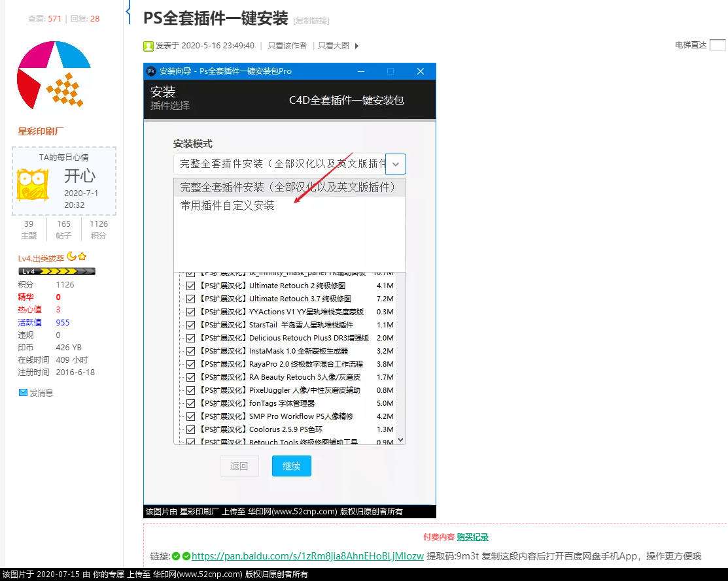Click the Lv4.出类拔萃 level label
The image size is (728, 581).
[x=41, y=259]
